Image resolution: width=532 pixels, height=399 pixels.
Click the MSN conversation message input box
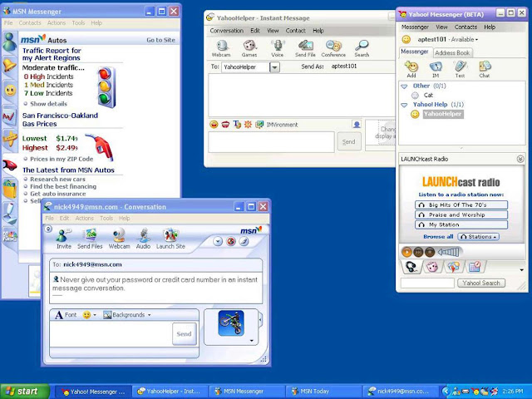(x=111, y=334)
